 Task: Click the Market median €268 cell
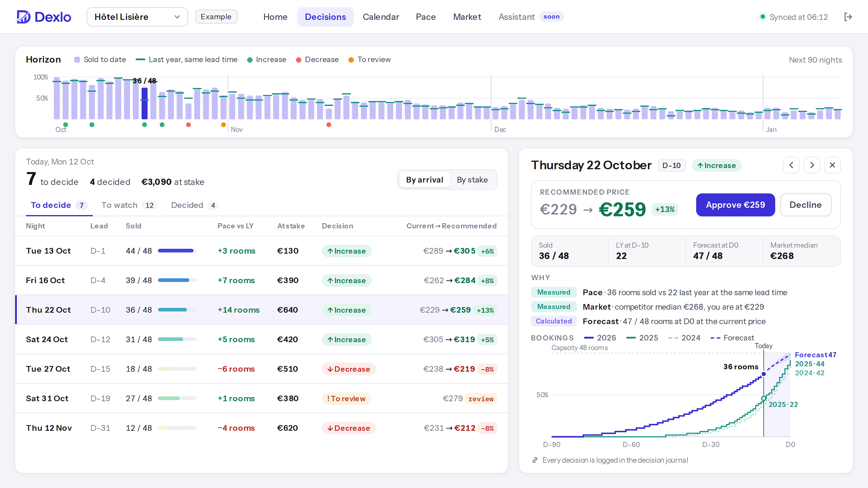click(801, 251)
